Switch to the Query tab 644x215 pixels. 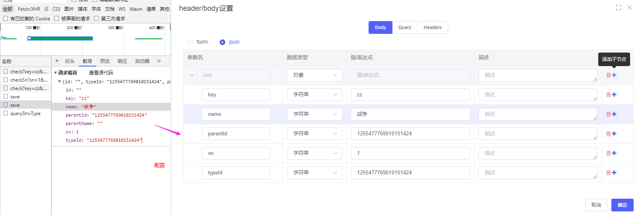pos(404,27)
